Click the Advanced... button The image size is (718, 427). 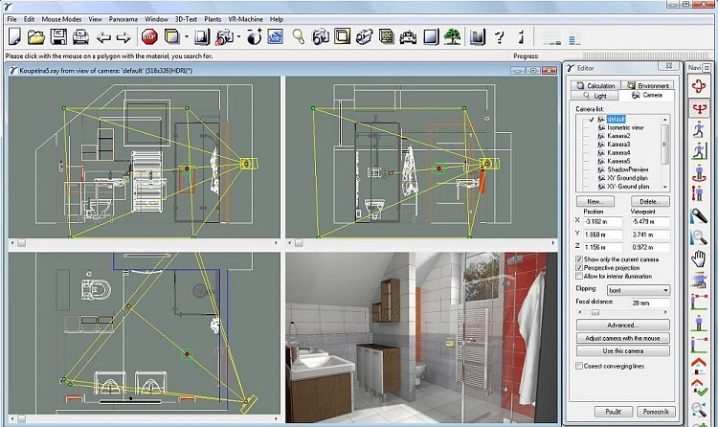[621, 325]
